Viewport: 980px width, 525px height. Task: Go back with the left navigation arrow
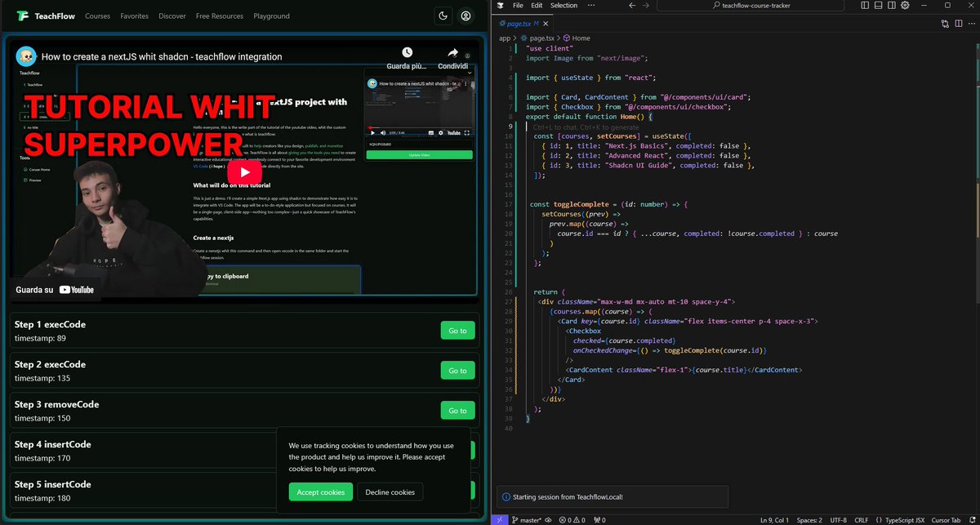[x=632, y=6]
